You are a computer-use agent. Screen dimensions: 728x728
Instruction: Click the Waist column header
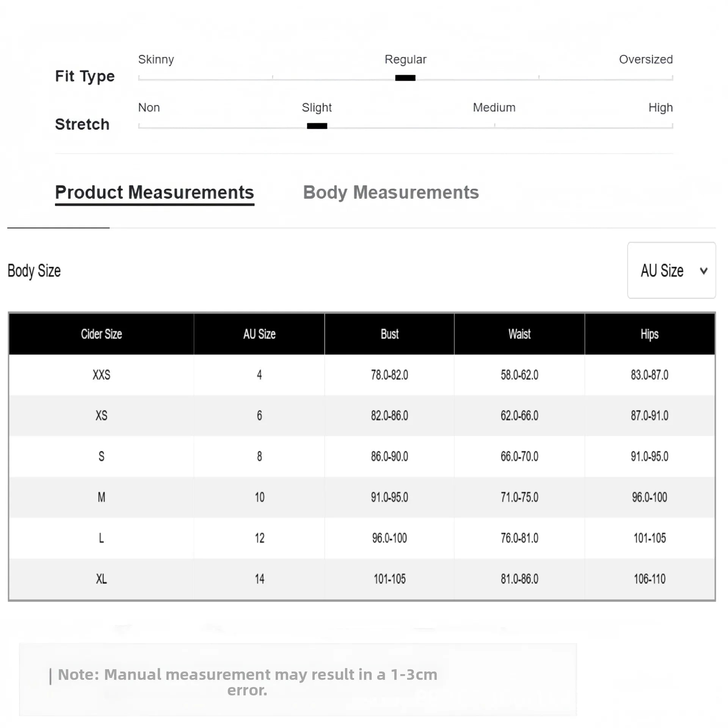(519, 334)
